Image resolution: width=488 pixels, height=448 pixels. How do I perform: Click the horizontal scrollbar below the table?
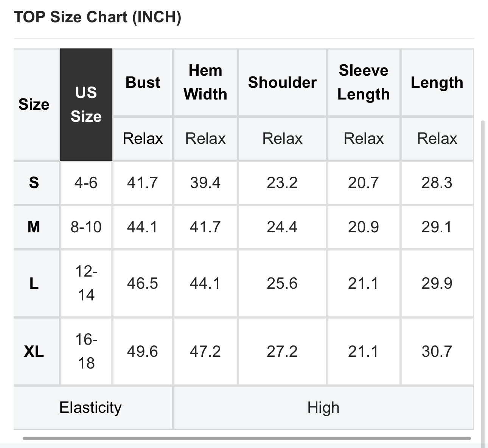tap(247, 438)
